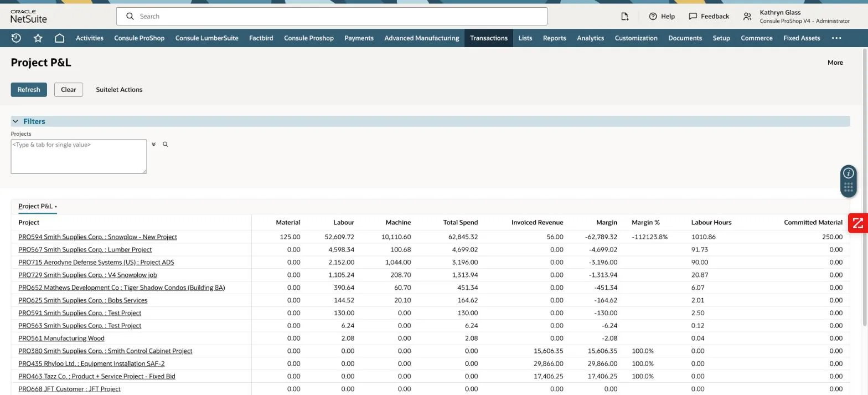Click the create new document icon
Viewport: 868px width, 395px height.
coord(624,17)
